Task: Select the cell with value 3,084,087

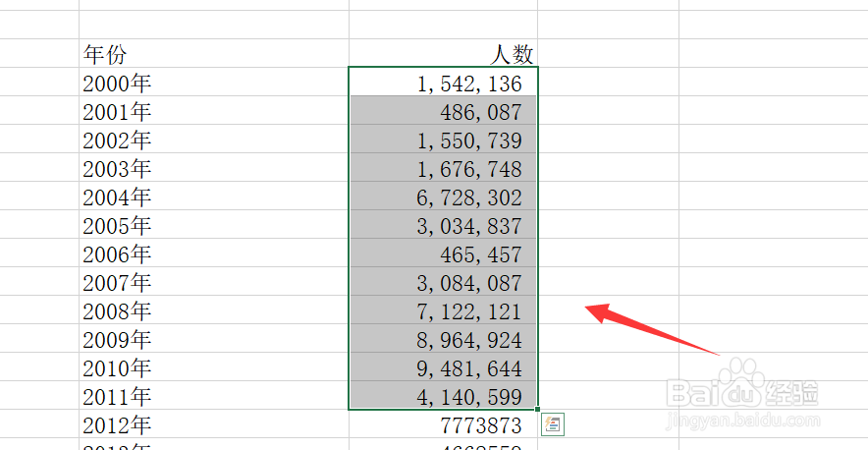Action: point(443,282)
